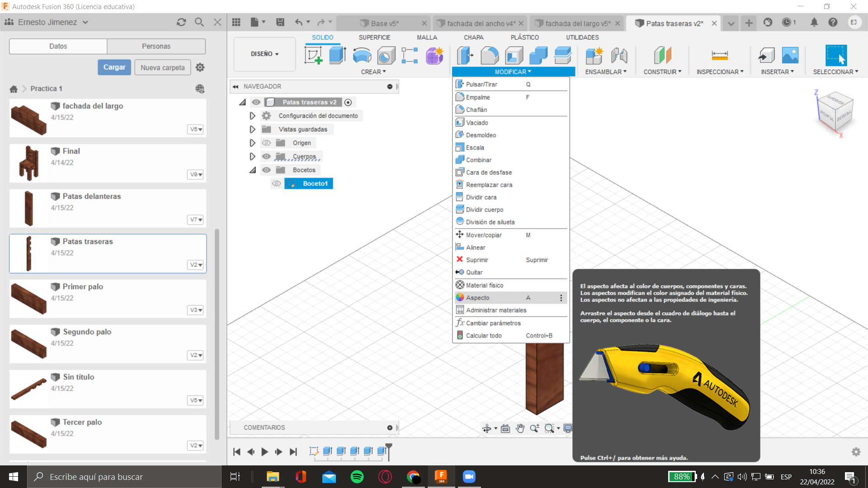
Task: Choose Material físico menu entry
Action: [510, 285]
